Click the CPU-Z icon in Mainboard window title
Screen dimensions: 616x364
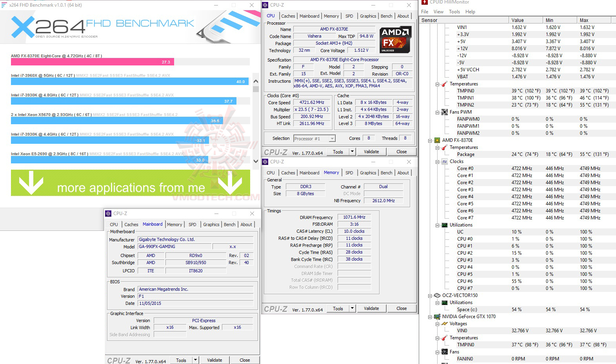109,214
